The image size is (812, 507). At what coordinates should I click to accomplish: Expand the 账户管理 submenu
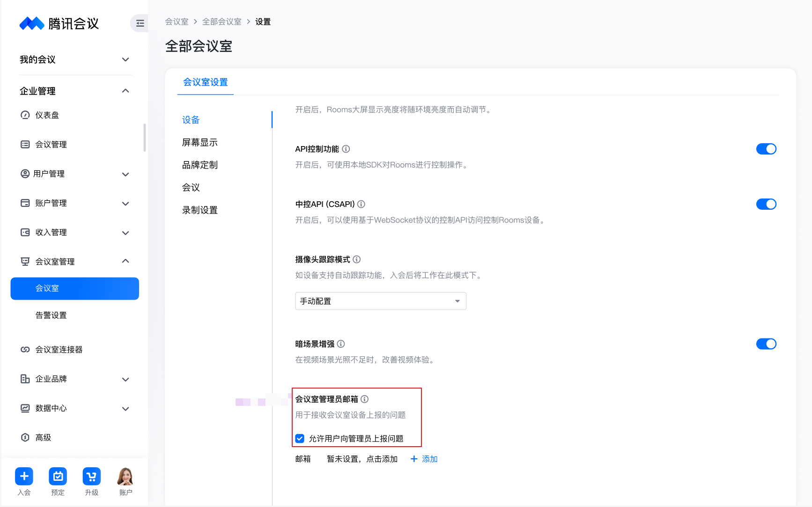click(125, 204)
